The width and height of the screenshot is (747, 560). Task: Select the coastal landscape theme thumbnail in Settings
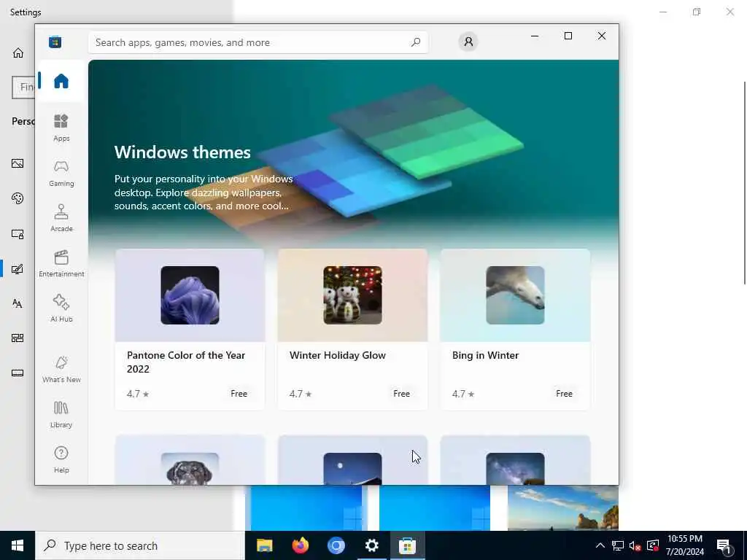(x=563, y=507)
